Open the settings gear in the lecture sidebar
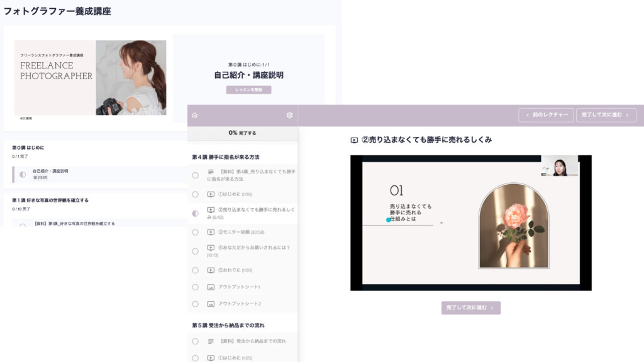This screenshot has width=644, height=362. tap(289, 115)
